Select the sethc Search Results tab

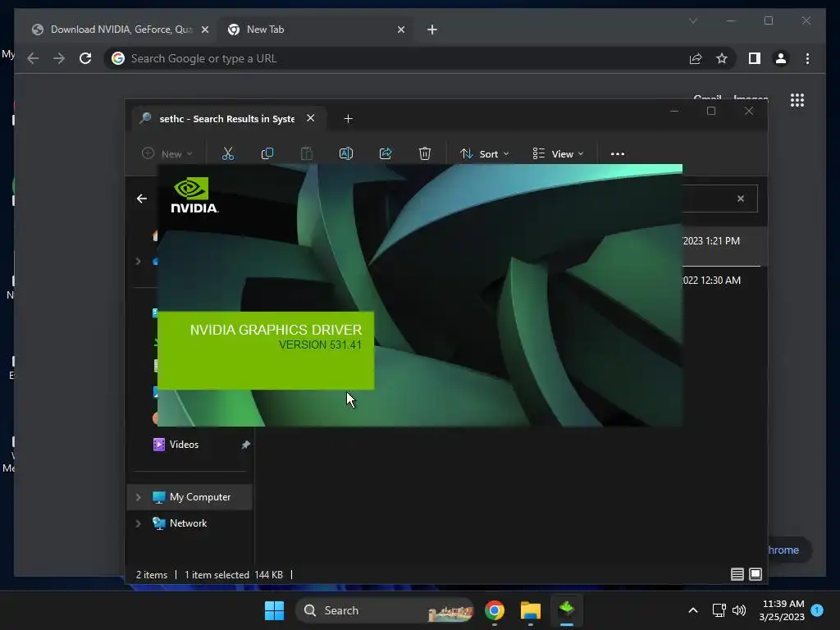coord(227,118)
